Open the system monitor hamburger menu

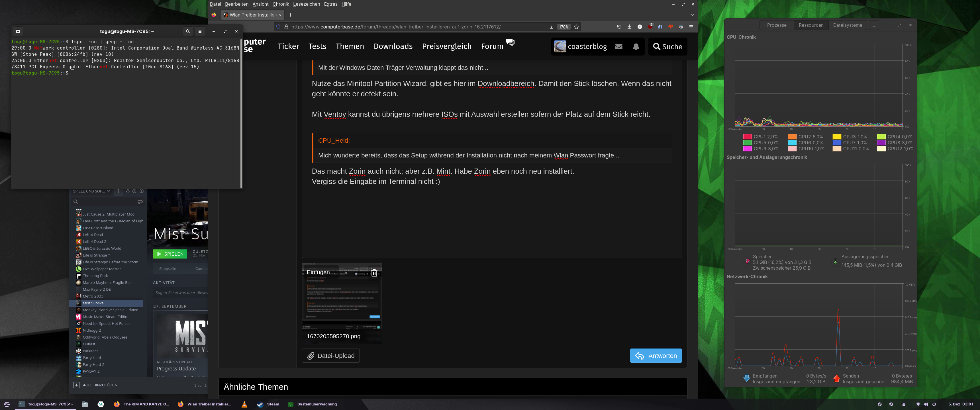(874, 25)
